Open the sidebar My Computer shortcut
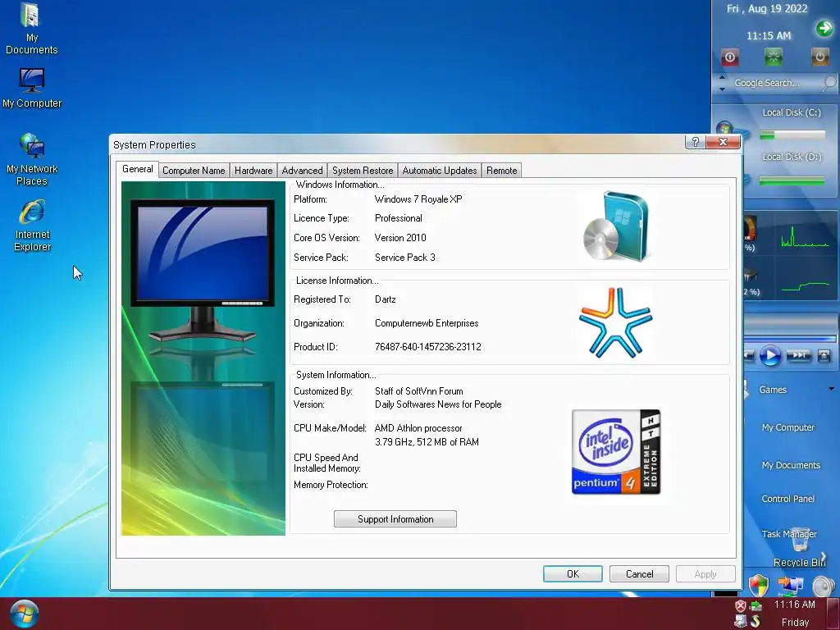Image resolution: width=840 pixels, height=630 pixels. point(788,427)
